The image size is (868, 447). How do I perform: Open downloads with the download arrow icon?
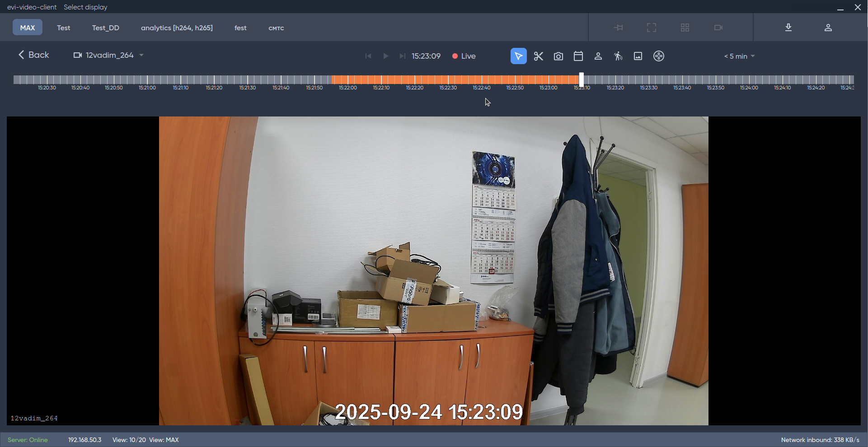pos(788,28)
